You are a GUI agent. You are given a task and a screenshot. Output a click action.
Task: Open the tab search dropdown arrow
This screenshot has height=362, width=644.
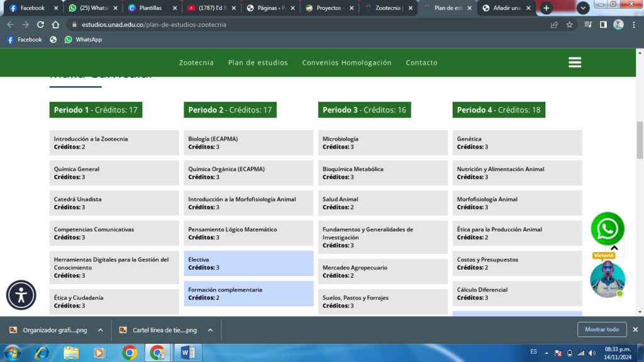[x=583, y=8]
